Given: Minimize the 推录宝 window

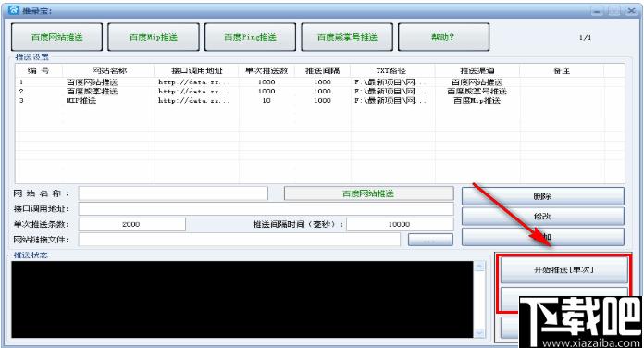Looking at the screenshot, I should 597,11.
